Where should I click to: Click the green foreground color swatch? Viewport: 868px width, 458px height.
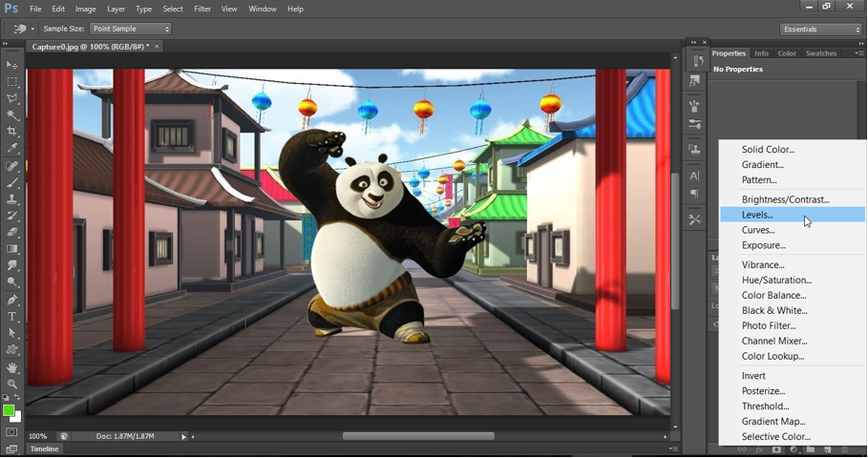click(8, 410)
